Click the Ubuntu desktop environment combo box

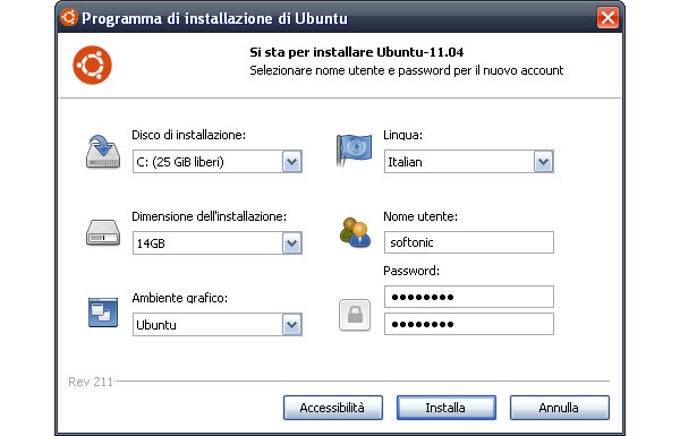(x=217, y=325)
